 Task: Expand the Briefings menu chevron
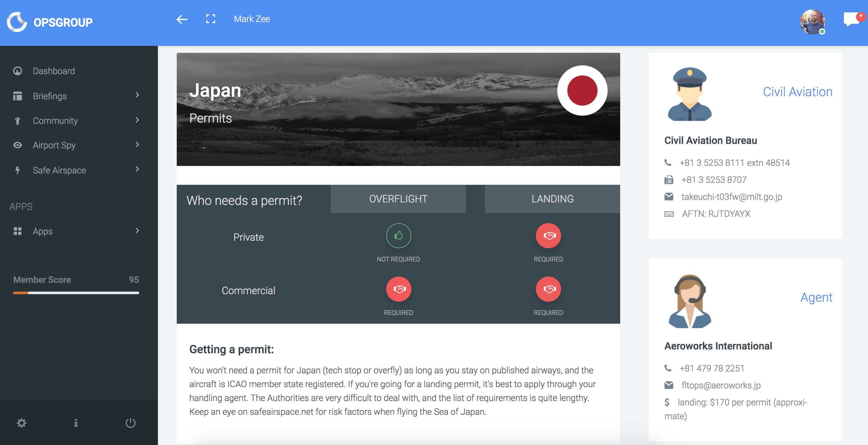(137, 95)
